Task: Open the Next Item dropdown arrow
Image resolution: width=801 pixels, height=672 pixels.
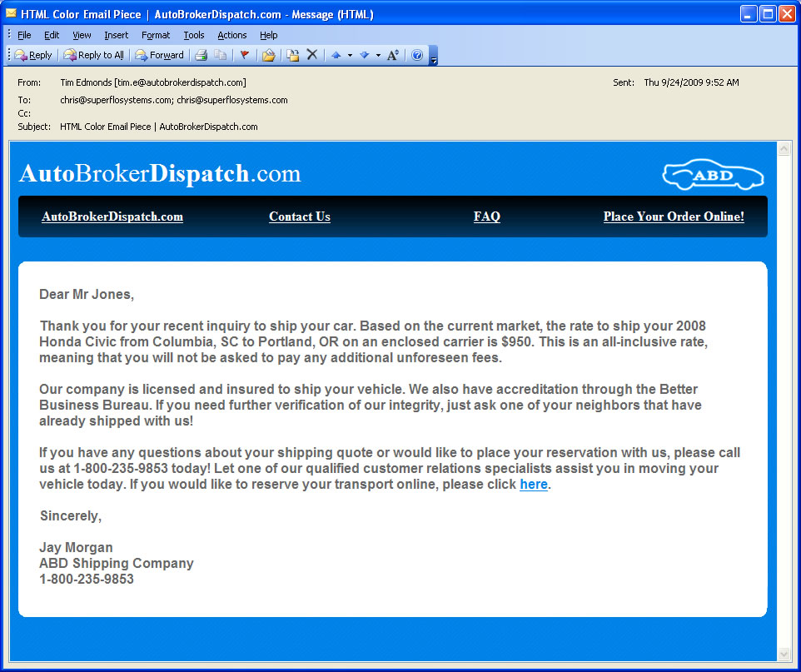Action: coord(378,55)
